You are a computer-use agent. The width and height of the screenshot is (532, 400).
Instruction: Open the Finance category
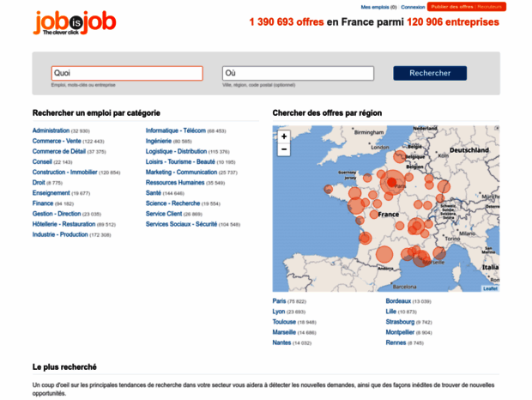pyautogui.click(x=43, y=203)
